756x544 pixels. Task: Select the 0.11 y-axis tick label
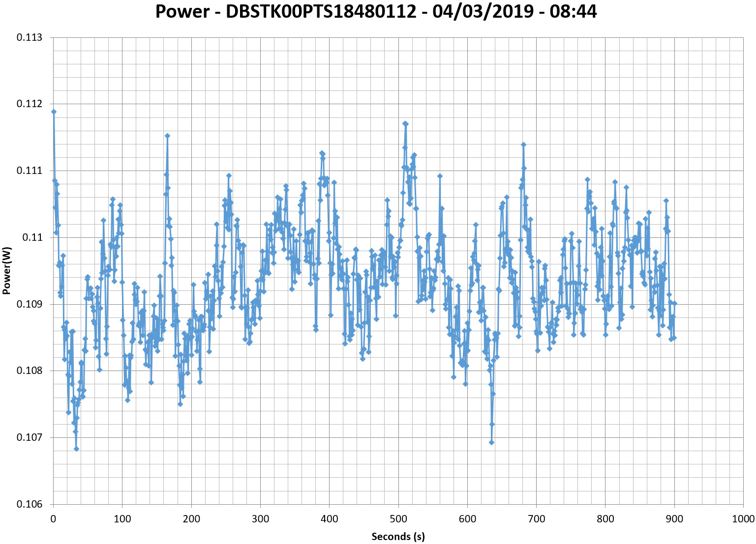32,237
